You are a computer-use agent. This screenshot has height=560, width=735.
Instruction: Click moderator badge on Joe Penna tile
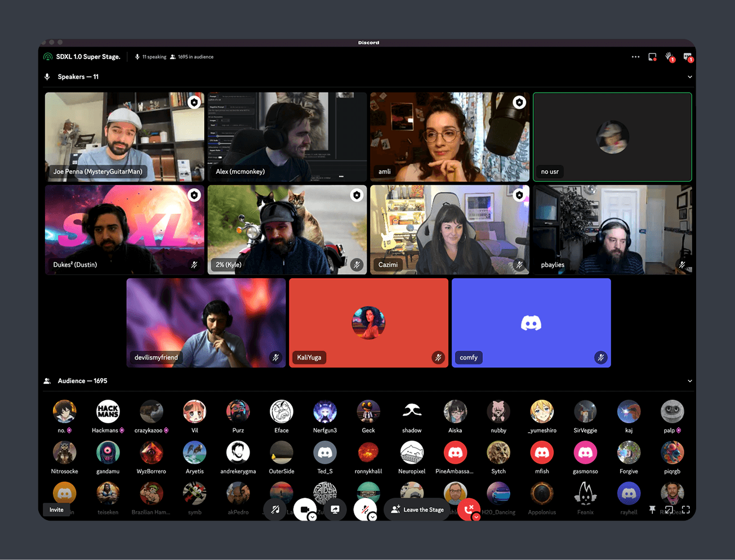[194, 102]
